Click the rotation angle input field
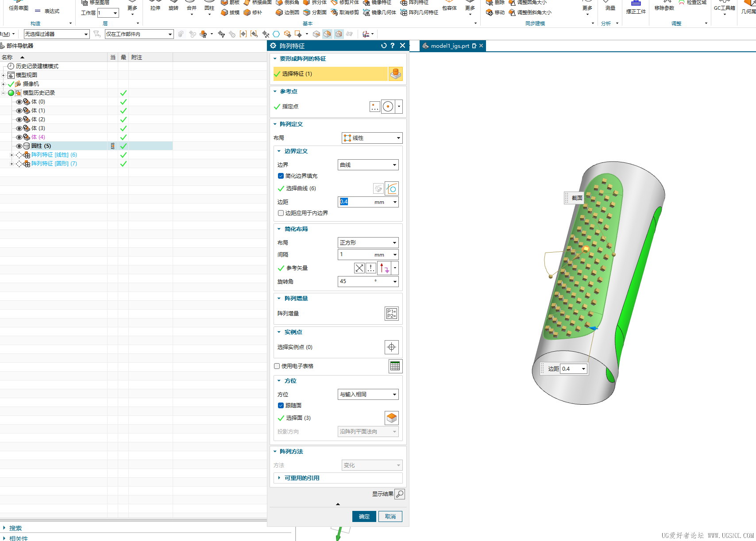756x541 pixels. [363, 281]
